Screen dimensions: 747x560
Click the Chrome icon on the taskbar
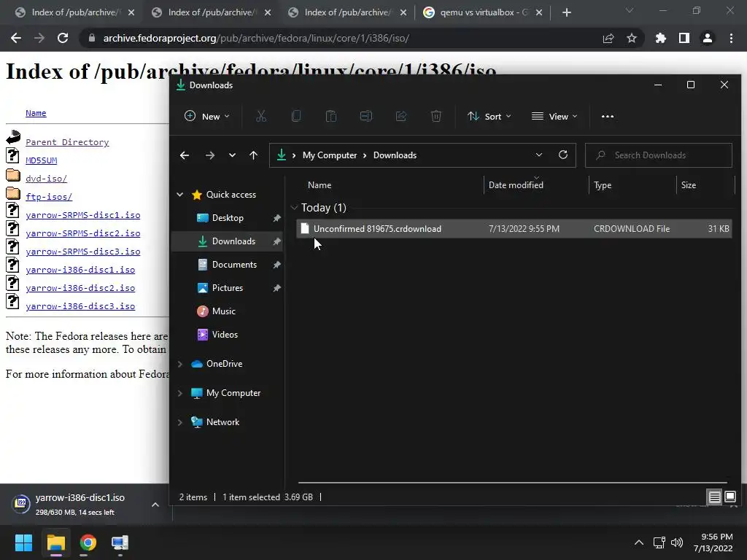tap(88, 542)
